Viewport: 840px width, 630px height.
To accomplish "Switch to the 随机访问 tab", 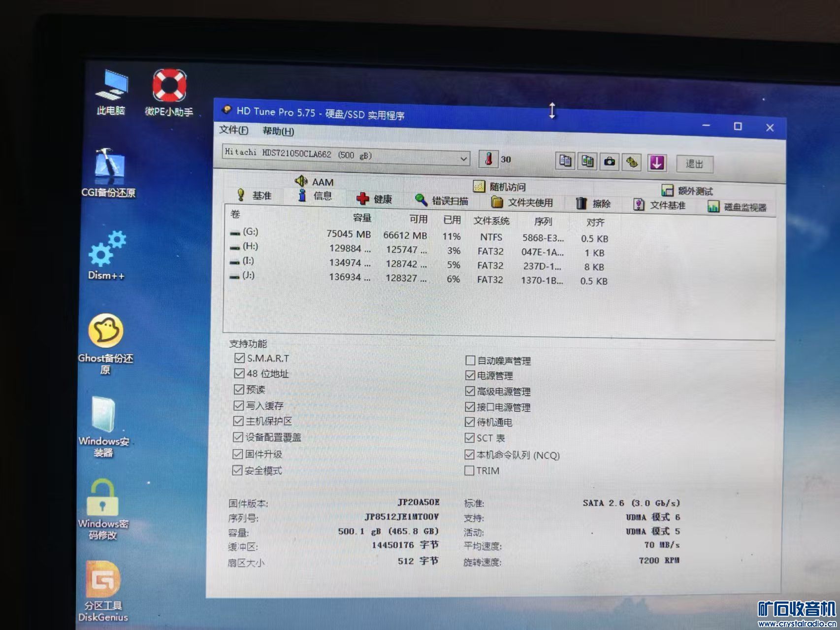I will click(499, 187).
